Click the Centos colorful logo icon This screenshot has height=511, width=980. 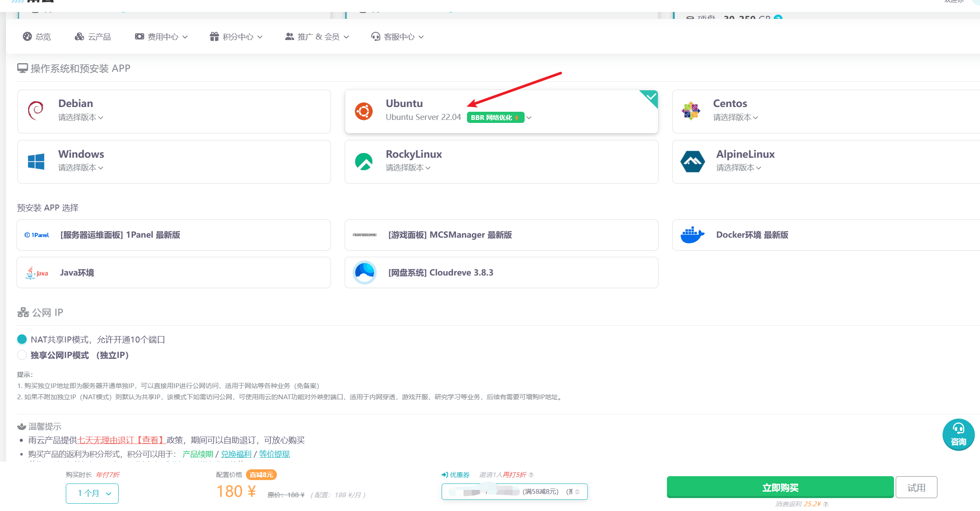(x=691, y=111)
